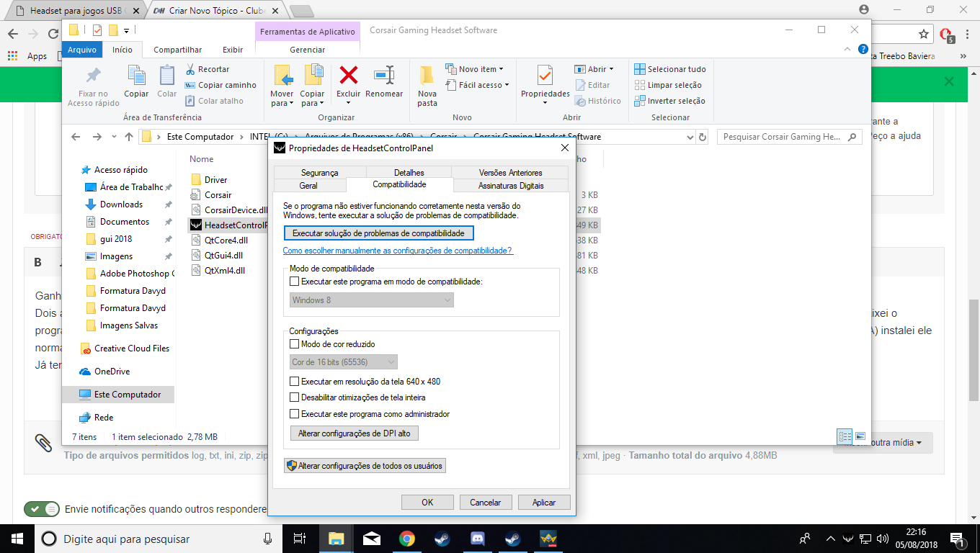Open the Novo item dropdown

coord(474,69)
